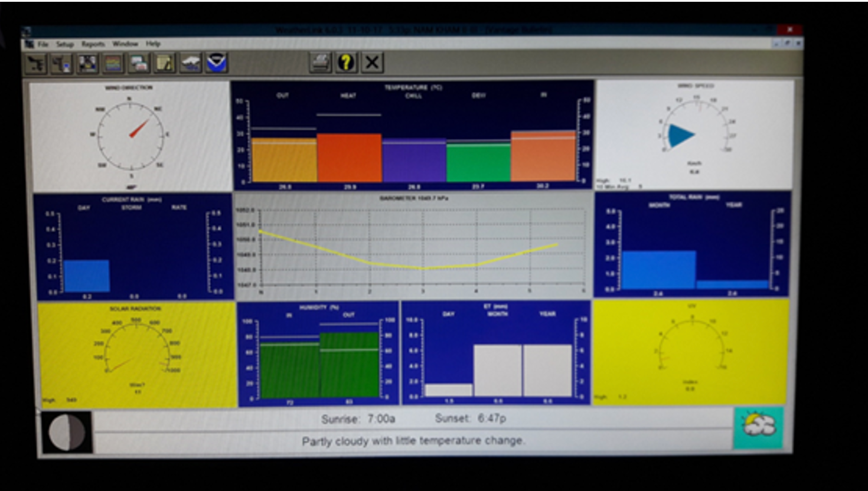Open the File menu

pyautogui.click(x=43, y=44)
